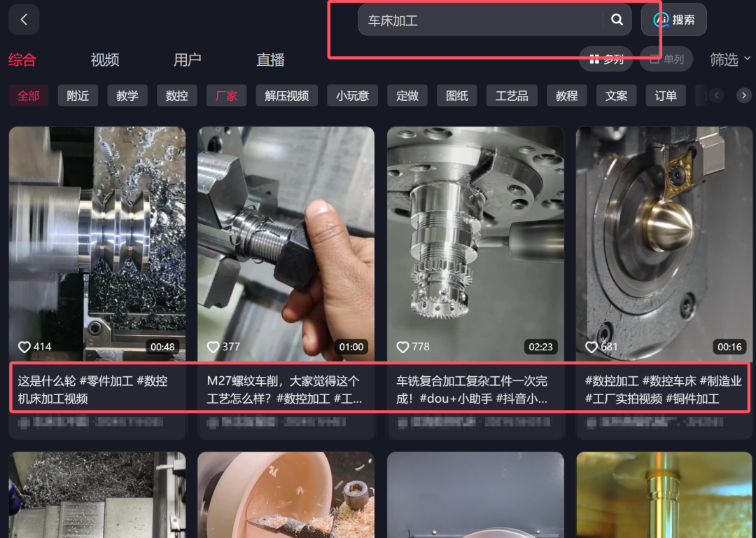Switch to 直播 tab
Viewport: 756px width, 538px height.
coord(270,60)
